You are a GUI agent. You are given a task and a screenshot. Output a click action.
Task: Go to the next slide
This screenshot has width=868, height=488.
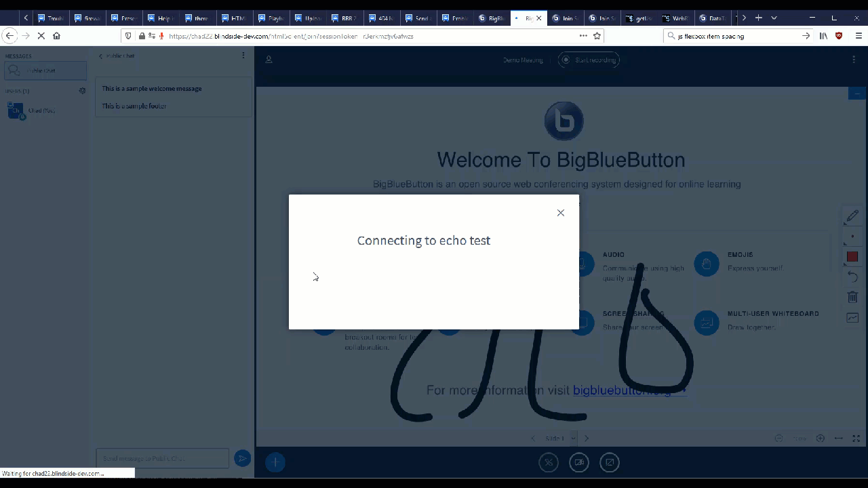click(587, 439)
